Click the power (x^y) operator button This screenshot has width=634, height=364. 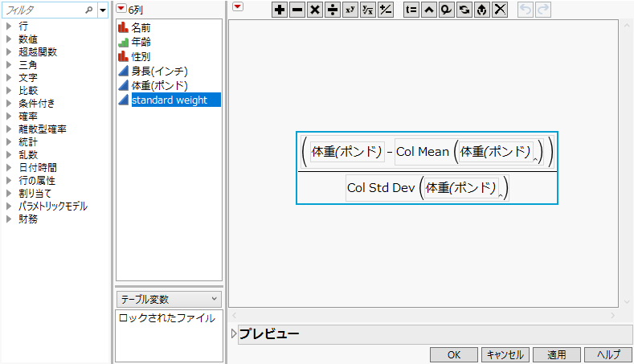coord(350,10)
